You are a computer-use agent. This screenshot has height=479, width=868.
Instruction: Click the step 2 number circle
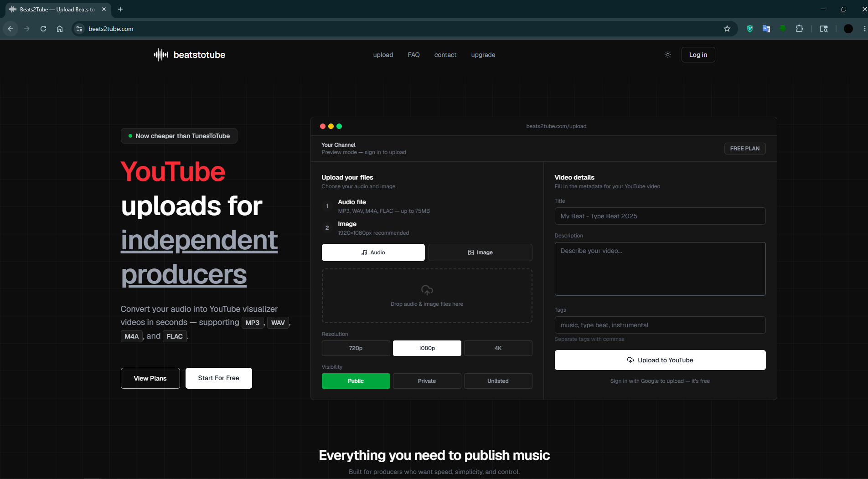(x=327, y=228)
